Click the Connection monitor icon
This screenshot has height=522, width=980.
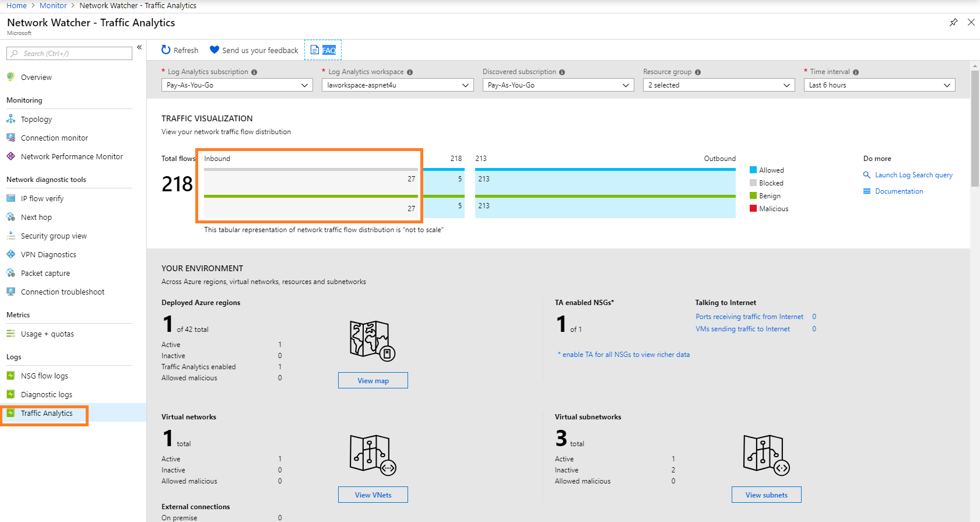tap(10, 138)
